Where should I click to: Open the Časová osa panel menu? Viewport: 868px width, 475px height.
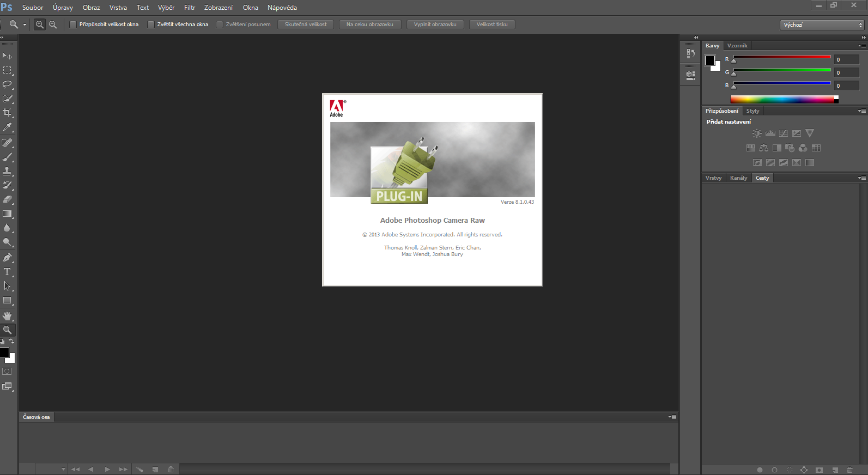(672, 417)
